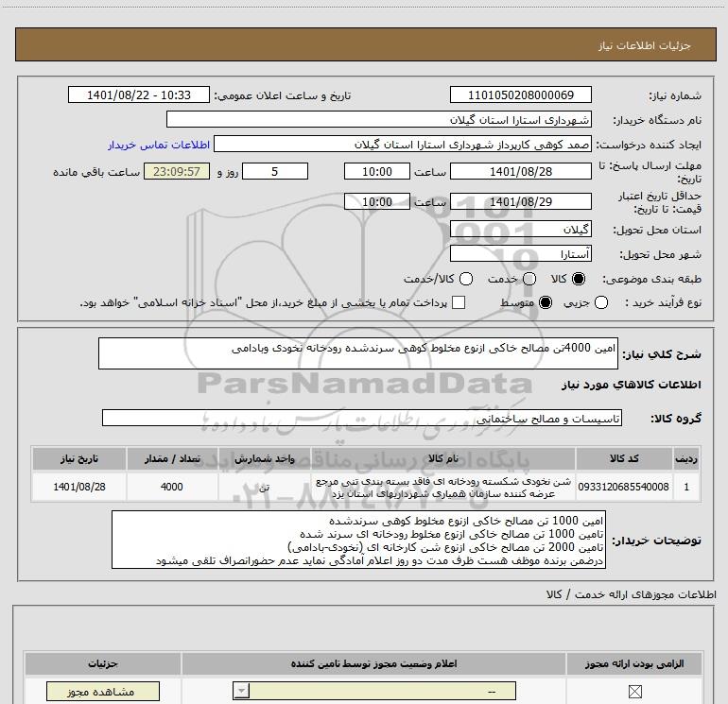Click the گروه کالا field تاسیسات و مصالح ساختمانی
Screen dimensions: 728x704
pyautogui.click(x=362, y=418)
